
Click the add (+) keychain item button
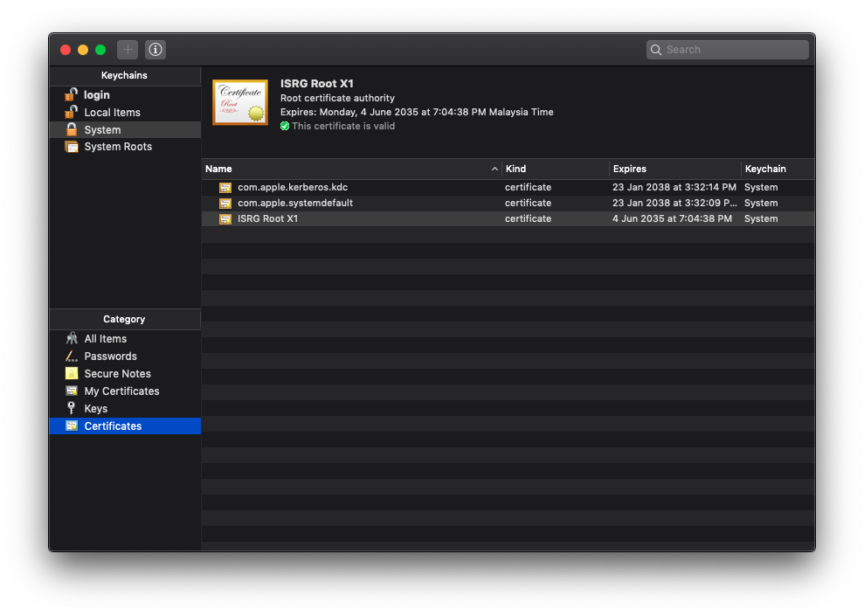pos(128,50)
